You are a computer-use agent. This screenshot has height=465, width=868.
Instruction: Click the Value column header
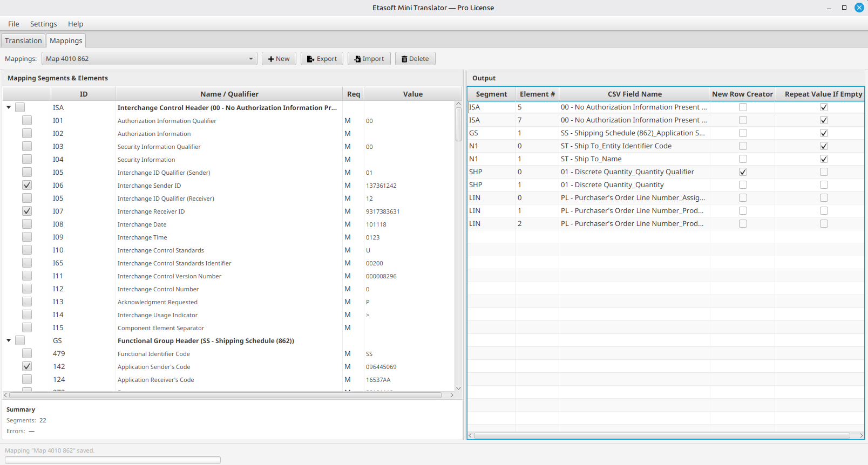(413, 94)
